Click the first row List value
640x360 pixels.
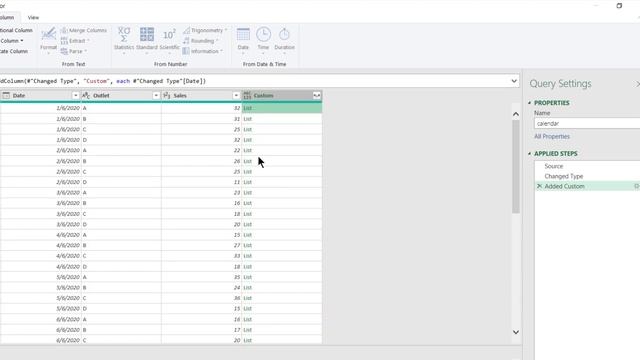pos(247,108)
